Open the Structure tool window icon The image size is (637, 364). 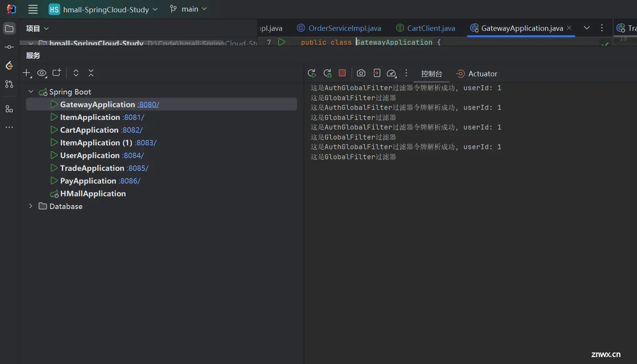pyautogui.click(x=9, y=109)
